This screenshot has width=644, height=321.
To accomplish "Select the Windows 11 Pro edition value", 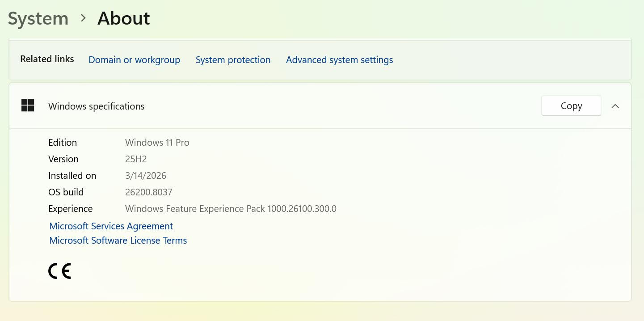I will [x=157, y=143].
